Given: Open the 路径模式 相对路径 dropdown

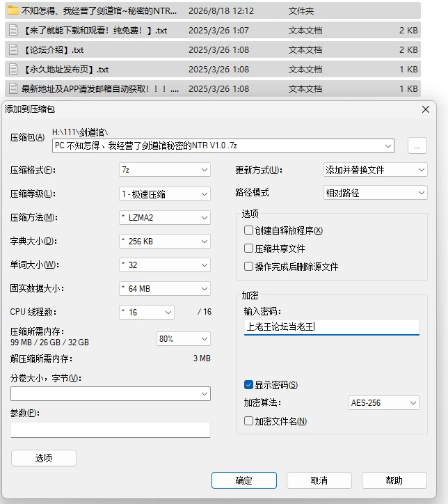Looking at the screenshot, I should point(376,193).
